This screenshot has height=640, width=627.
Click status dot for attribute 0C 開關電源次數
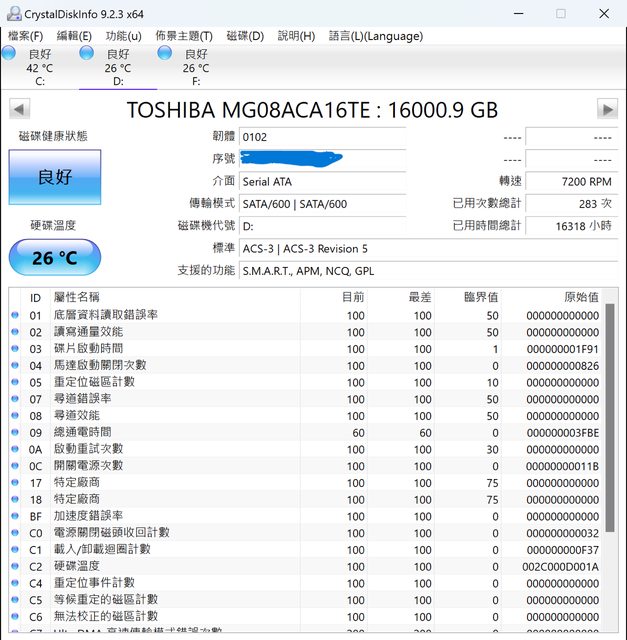tap(15, 465)
